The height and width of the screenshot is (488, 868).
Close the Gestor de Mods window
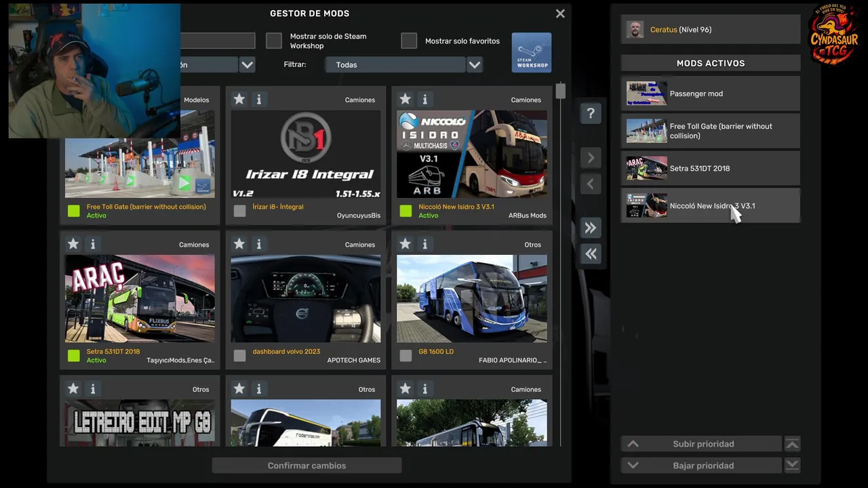[560, 14]
